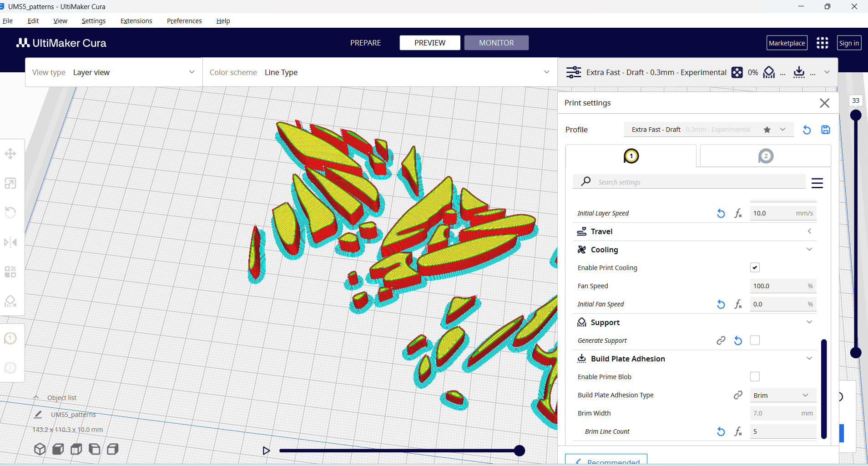Select extruder 1 tab in print settings

pos(631,156)
